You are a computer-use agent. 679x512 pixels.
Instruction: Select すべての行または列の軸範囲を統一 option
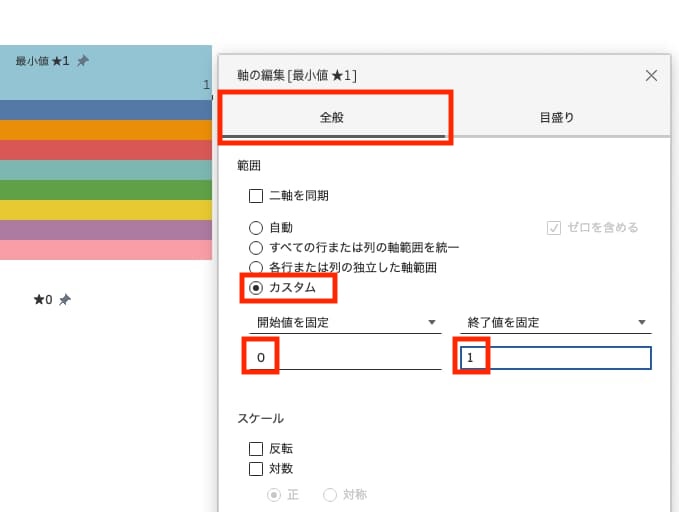pos(256,247)
